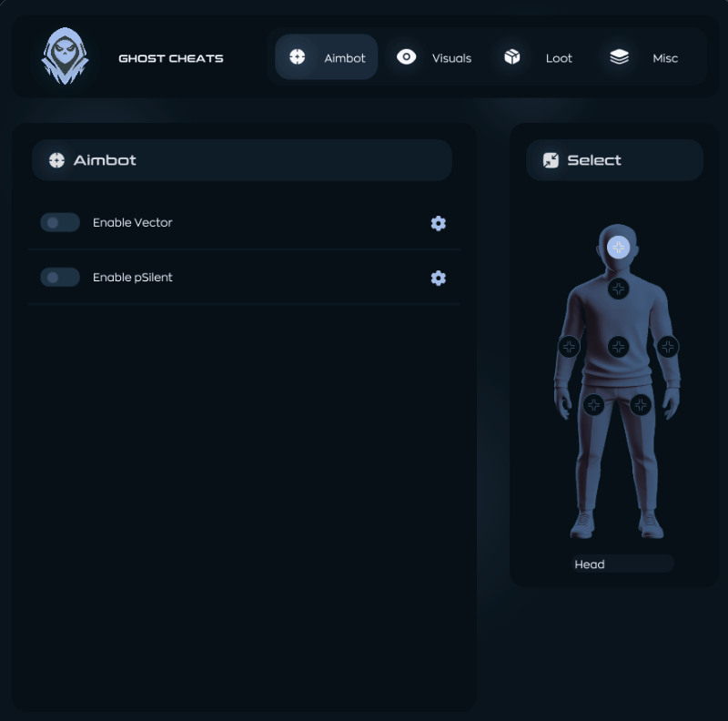Go to the Misc tab

pos(644,57)
